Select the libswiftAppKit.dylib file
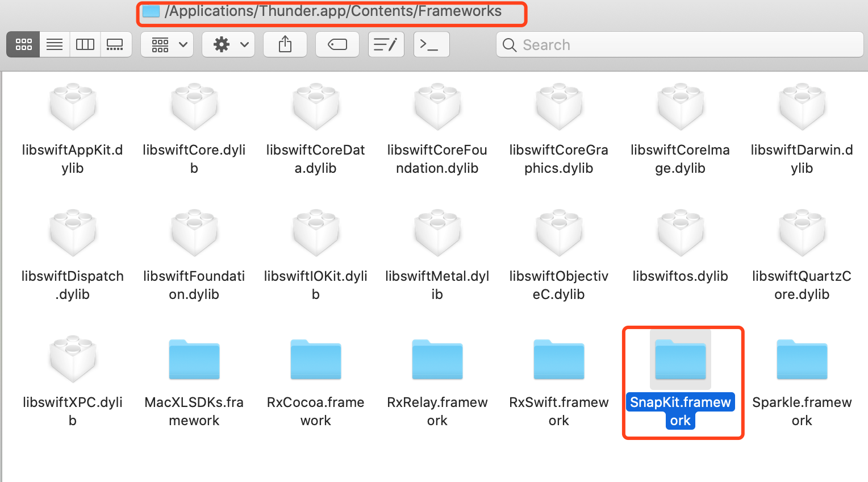 73,107
